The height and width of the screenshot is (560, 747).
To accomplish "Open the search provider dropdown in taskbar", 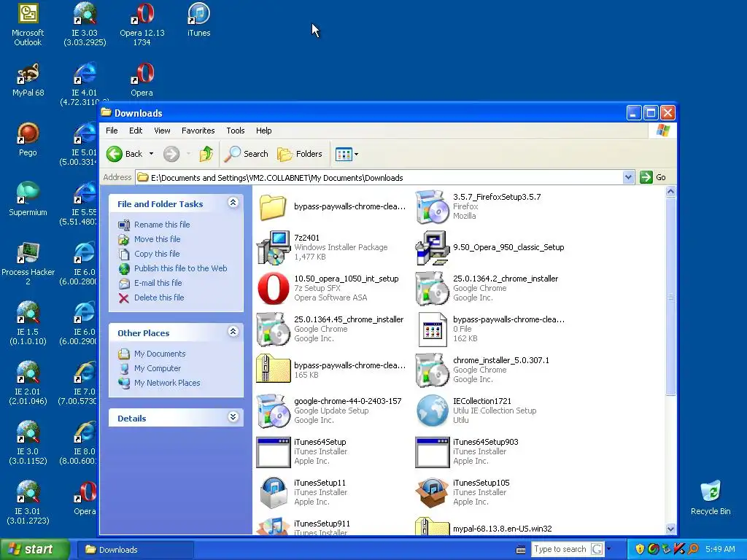I will point(608,549).
